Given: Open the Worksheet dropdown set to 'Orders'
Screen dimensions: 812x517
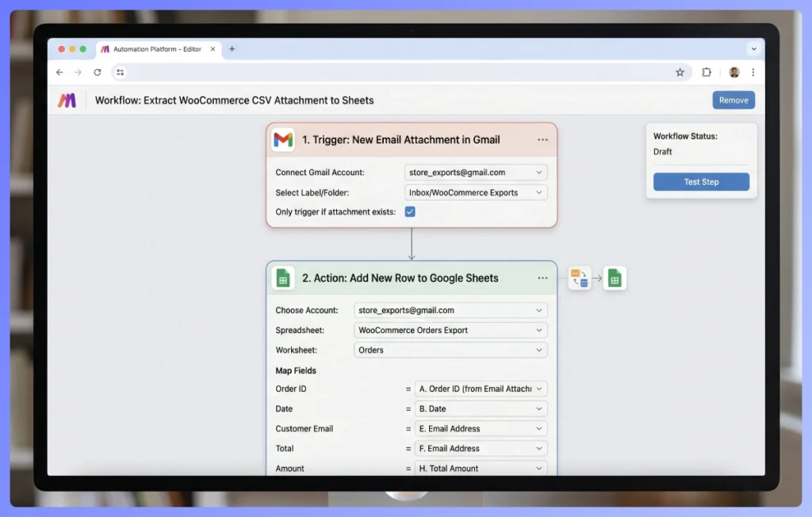Looking at the screenshot, I should [x=450, y=350].
